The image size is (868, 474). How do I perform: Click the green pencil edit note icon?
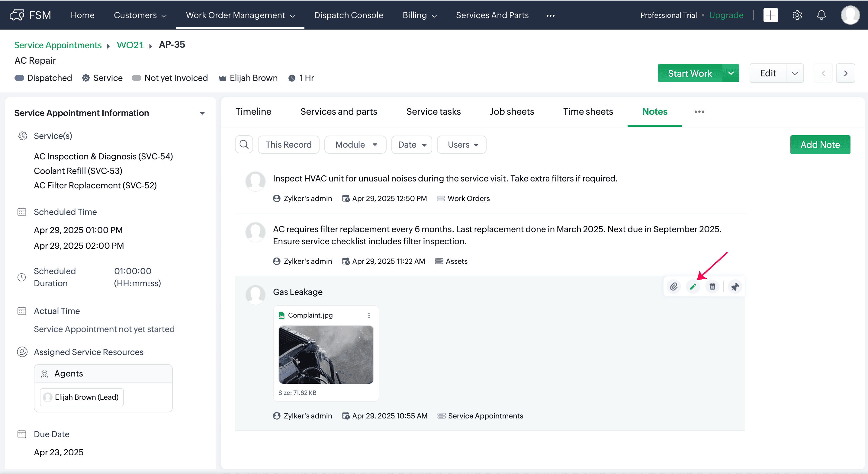coord(693,286)
